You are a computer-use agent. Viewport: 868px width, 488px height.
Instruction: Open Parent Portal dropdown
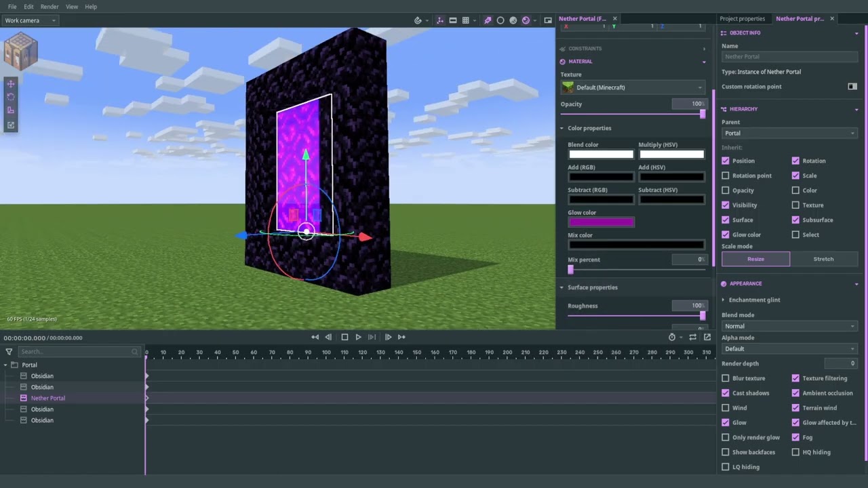[789, 133]
